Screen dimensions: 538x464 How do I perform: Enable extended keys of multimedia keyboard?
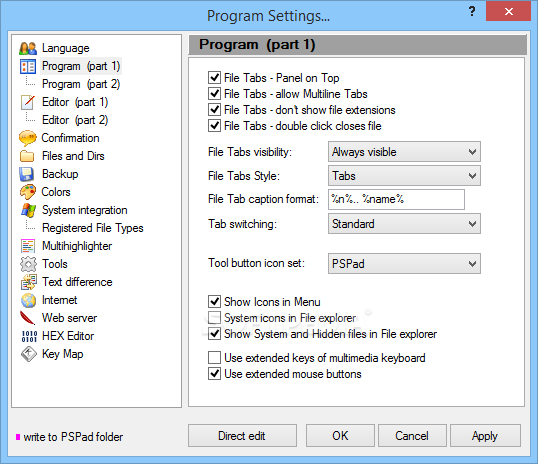(214, 358)
